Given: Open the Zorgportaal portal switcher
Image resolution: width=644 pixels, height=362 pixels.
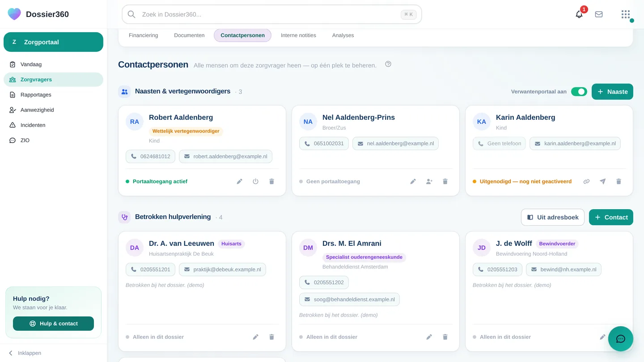Looking at the screenshot, I should (53, 42).
